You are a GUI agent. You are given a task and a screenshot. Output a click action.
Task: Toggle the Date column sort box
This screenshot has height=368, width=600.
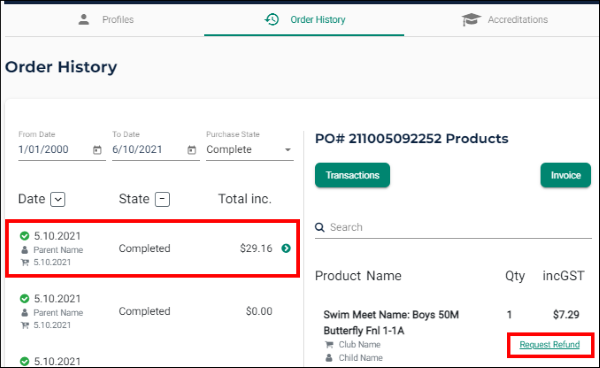[x=58, y=199]
